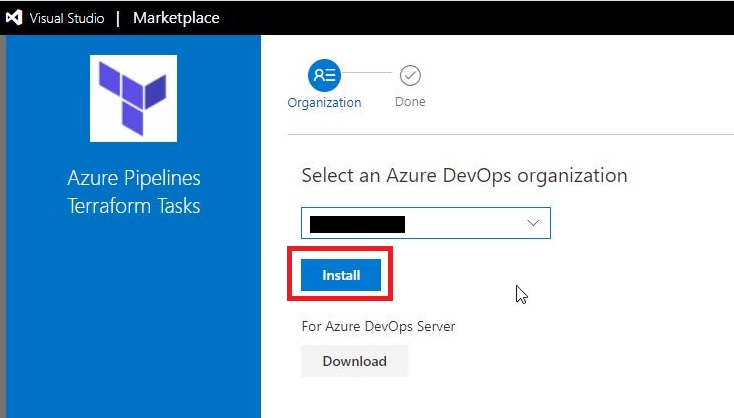The image size is (734, 418).
Task: Click the For Azure DevOps Server label
Action: [x=378, y=326]
